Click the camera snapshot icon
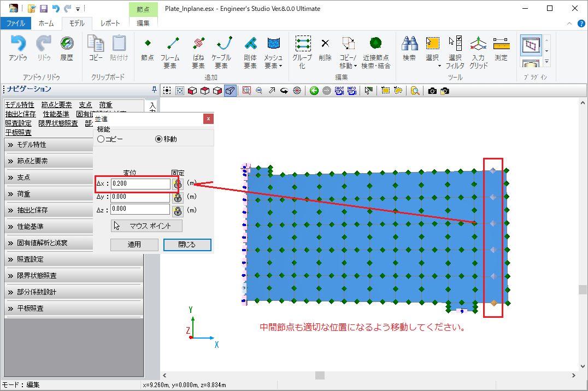588x391 pixels. (432, 91)
